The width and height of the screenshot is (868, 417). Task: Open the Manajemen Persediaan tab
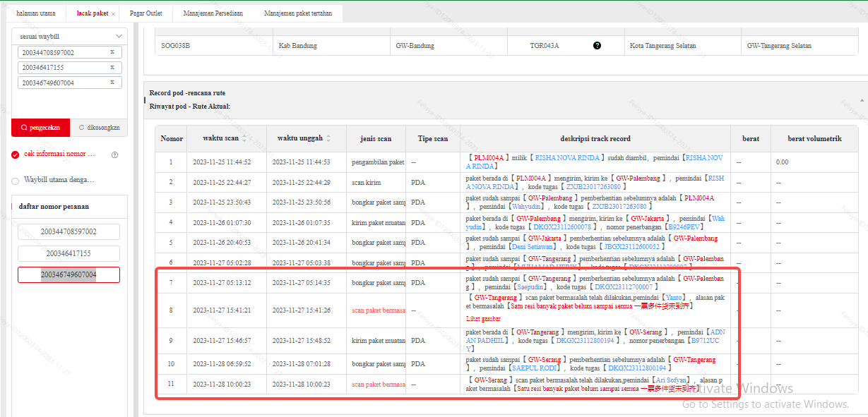coord(213,13)
